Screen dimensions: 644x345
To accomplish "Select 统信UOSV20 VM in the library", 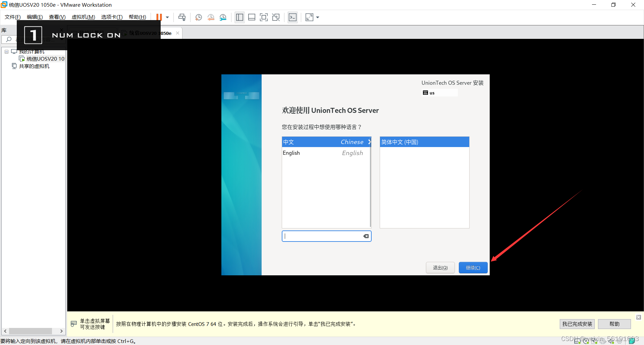I will coord(42,59).
